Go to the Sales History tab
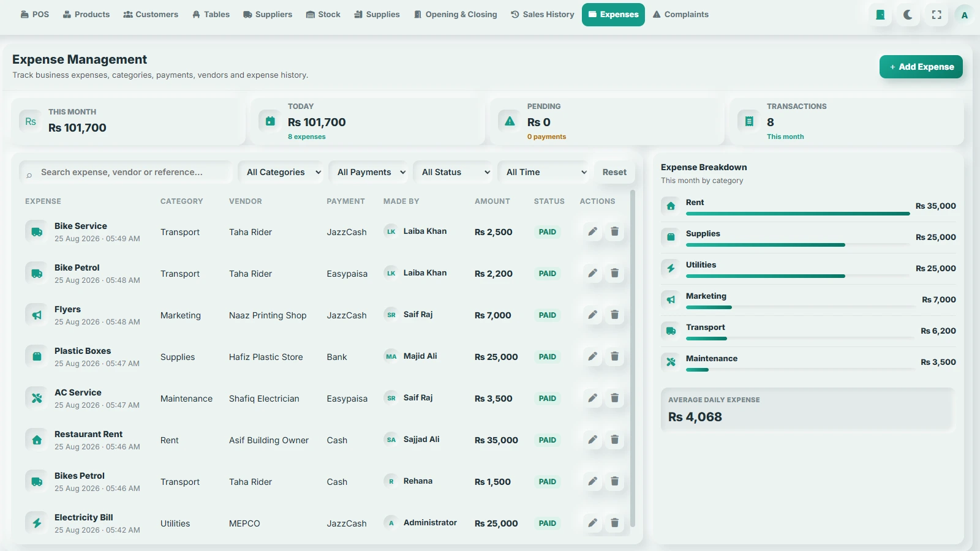The width and height of the screenshot is (980, 551). point(543,15)
